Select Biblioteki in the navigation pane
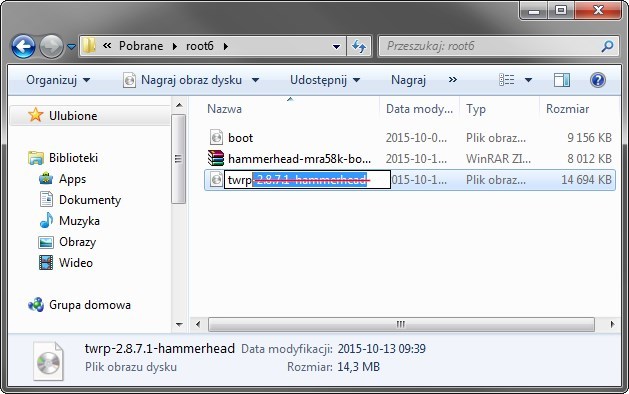Viewport: 629px width, 394px height. (73, 158)
